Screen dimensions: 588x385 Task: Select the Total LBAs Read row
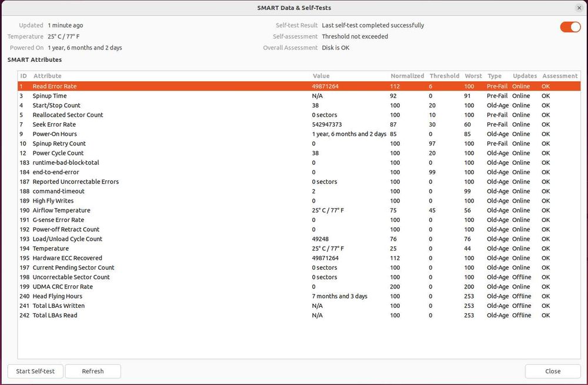click(299, 316)
